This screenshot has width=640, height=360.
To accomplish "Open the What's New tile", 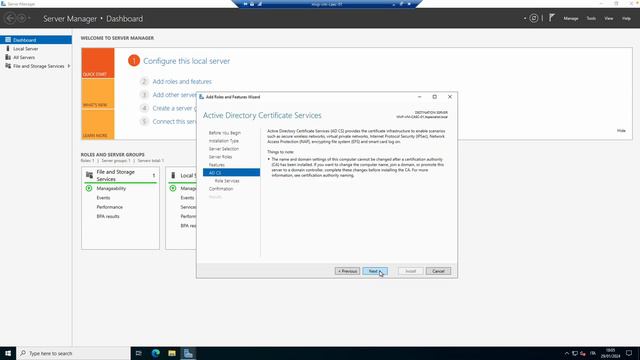I will pyautogui.click(x=98, y=94).
